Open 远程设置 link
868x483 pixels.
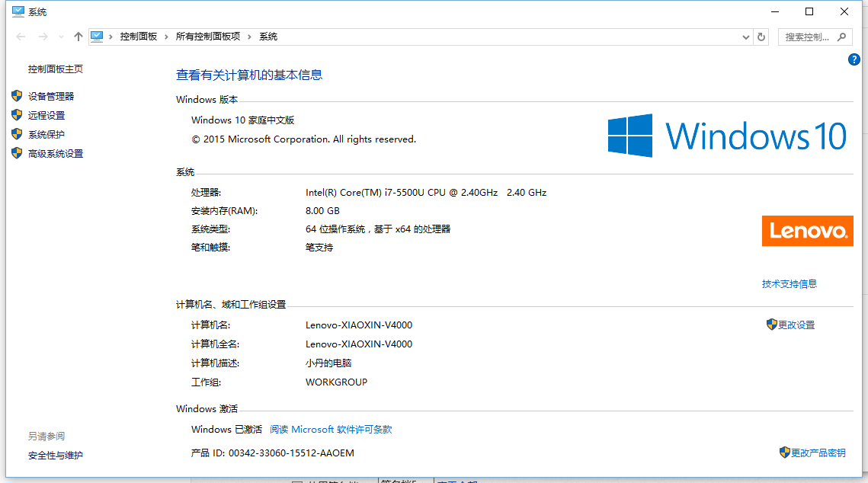46,116
